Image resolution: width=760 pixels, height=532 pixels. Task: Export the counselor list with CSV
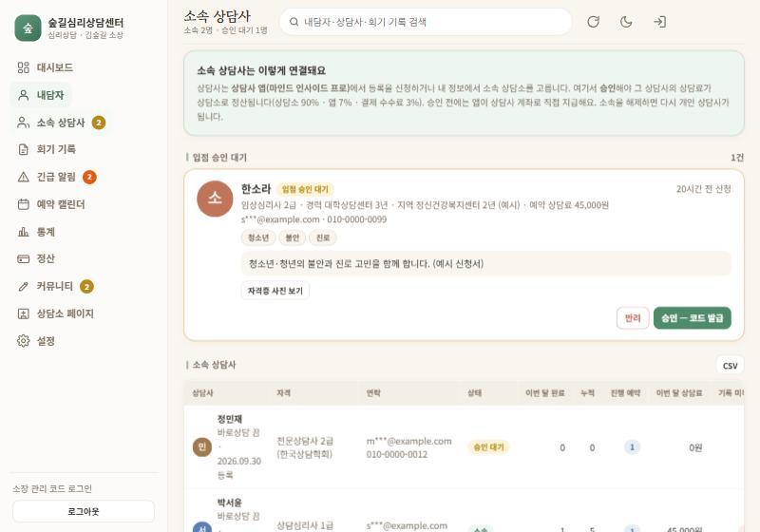(x=730, y=366)
